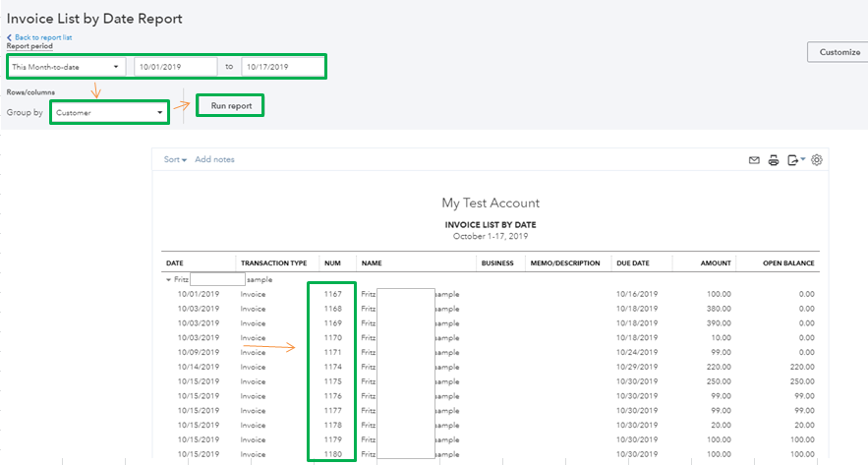The image size is (868, 465).
Task: Click the OPEN BALANCE column header
Action: tap(788, 263)
